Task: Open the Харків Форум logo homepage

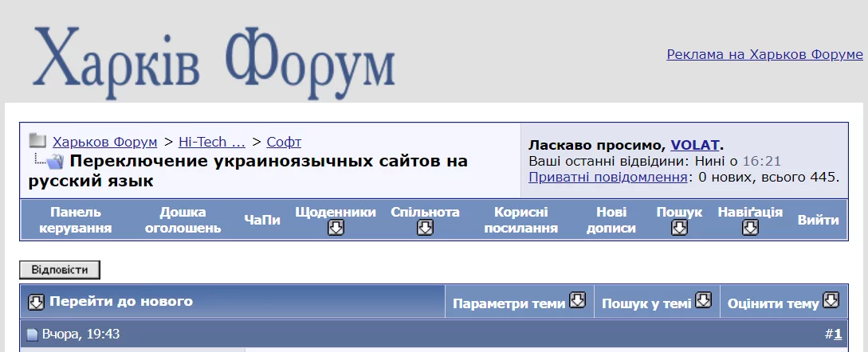Action: click(214, 63)
